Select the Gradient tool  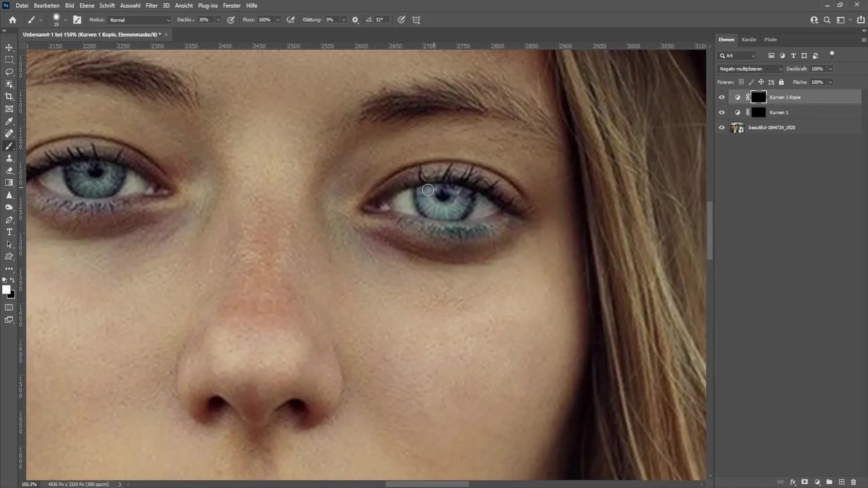[9, 183]
